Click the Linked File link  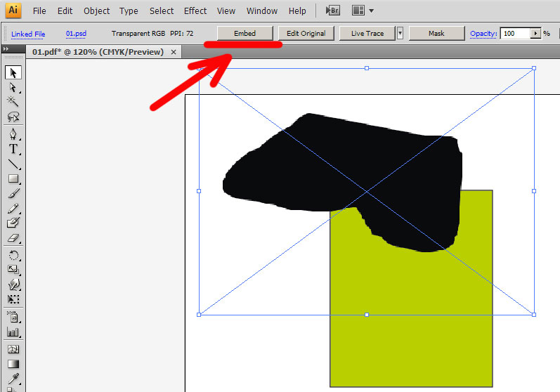point(28,34)
